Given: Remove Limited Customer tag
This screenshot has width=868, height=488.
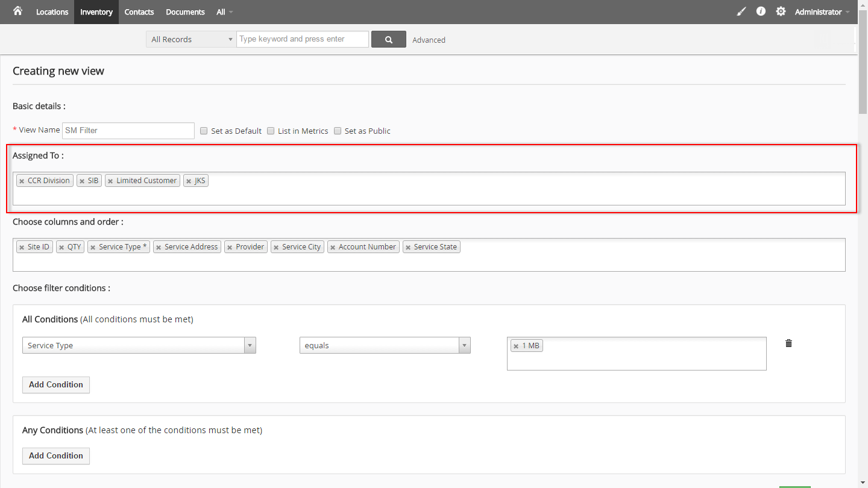Looking at the screenshot, I should coord(110,181).
